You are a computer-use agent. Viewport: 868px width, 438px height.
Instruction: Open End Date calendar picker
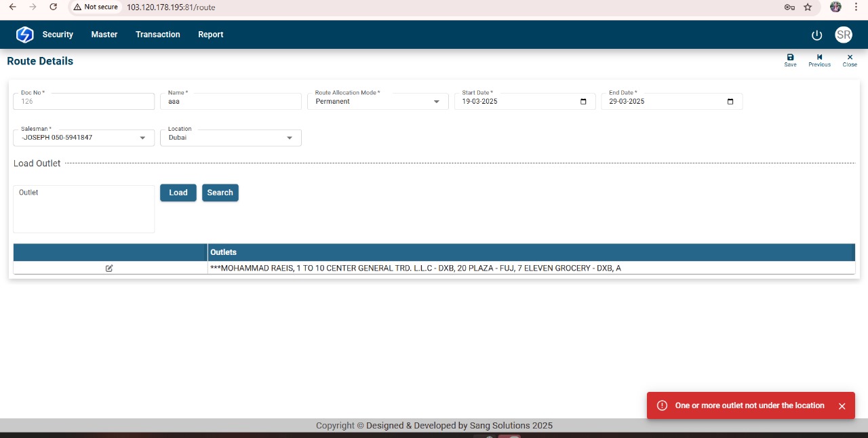(730, 102)
